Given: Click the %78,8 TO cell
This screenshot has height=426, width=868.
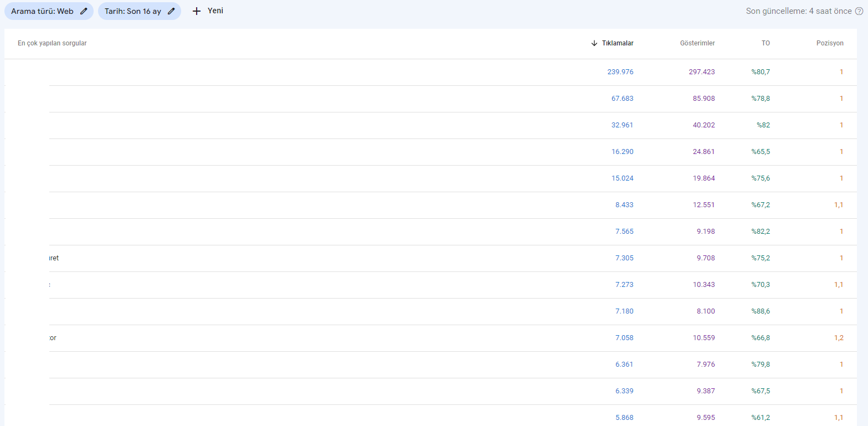Looking at the screenshot, I should pos(761,99).
